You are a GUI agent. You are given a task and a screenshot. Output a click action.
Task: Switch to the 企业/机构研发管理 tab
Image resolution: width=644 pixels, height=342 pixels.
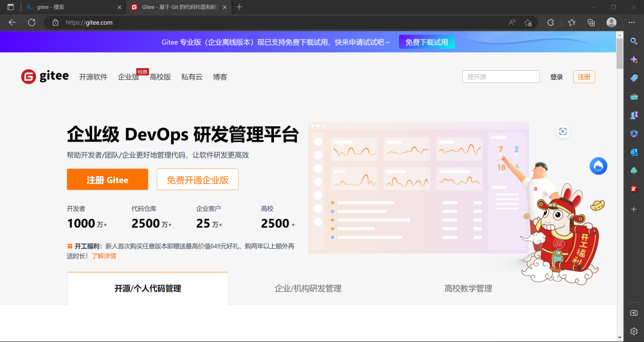pos(307,288)
